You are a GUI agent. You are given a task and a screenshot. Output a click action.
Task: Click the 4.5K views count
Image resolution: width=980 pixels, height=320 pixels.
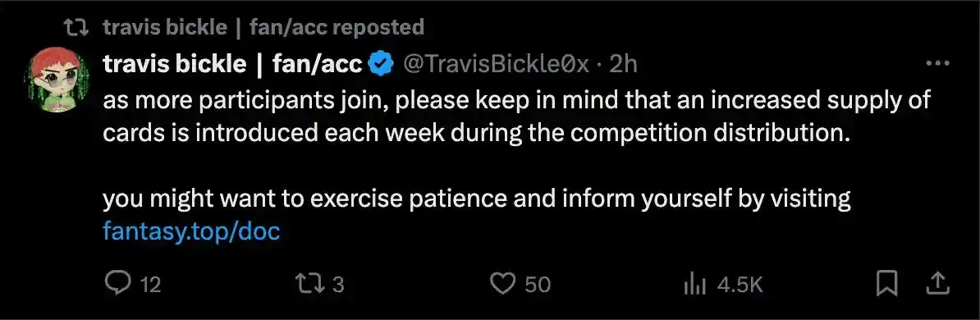pyautogui.click(x=740, y=286)
